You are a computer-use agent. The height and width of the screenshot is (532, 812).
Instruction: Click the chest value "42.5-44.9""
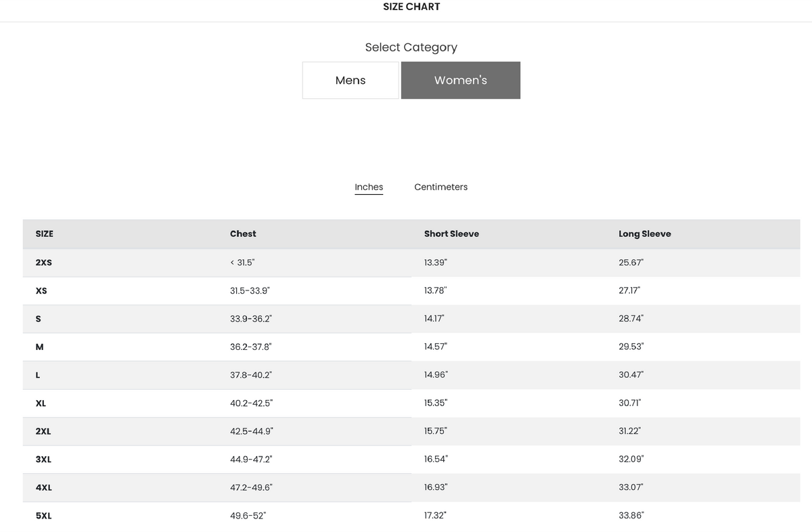(252, 430)
